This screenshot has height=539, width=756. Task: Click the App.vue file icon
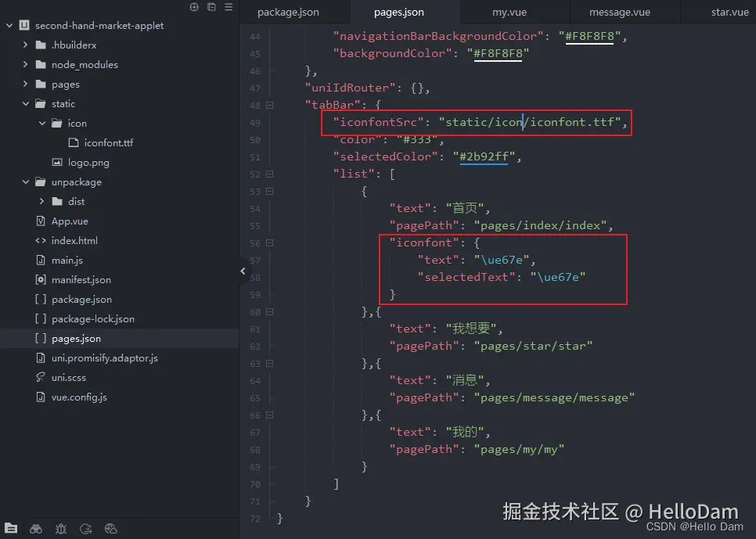coord(41,221)
